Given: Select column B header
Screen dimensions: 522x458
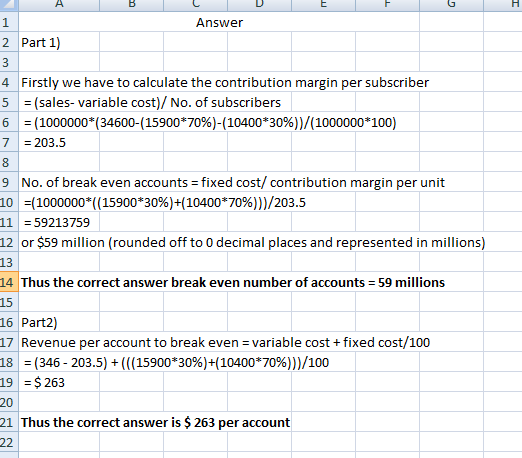Looking at the screenshot, I should coord(131,5).
